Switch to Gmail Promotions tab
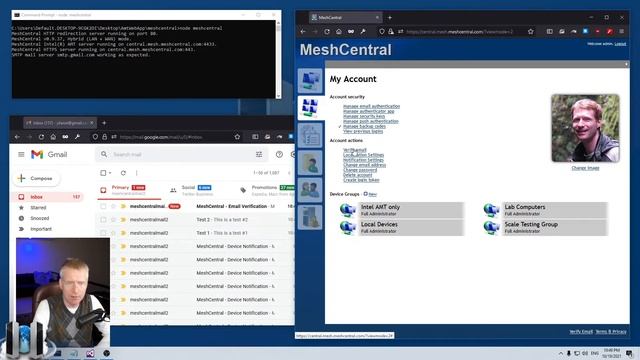 tap(266, 190)
